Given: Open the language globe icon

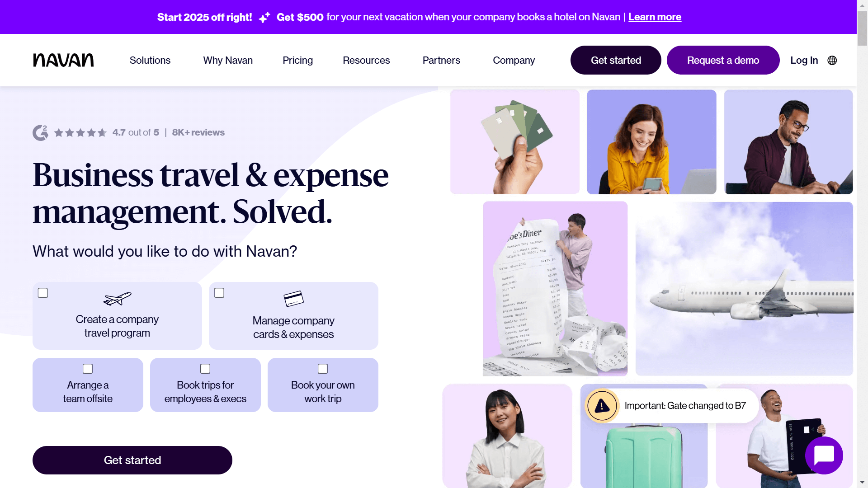Looking at the screenshot, I should (832, 60).
